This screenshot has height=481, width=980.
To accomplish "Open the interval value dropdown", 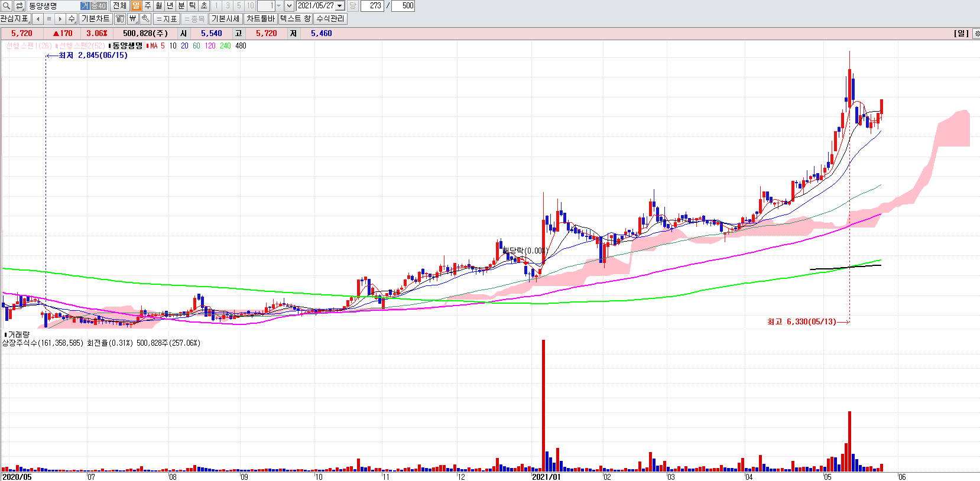I will point(279,6).
